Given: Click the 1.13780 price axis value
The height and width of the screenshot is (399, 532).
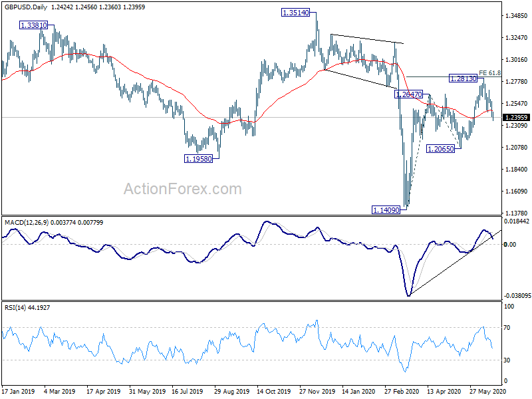Looking at the screenshot, I should (x=517, y=213).
